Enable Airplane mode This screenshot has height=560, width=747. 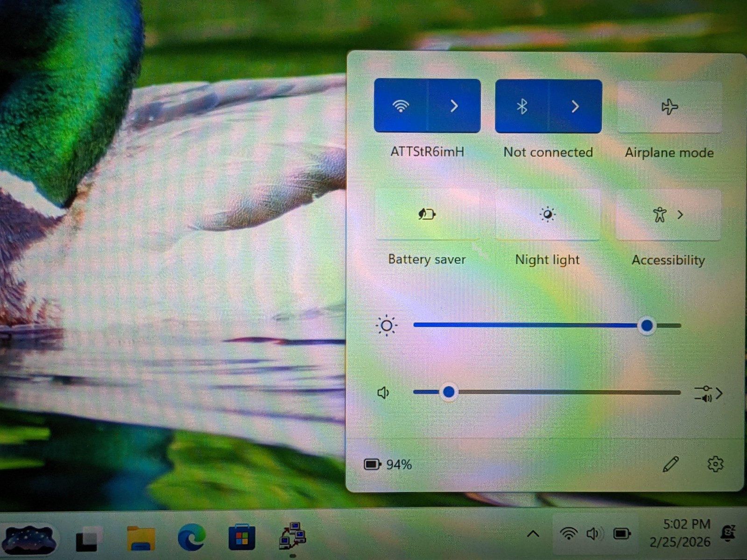pos(669,107)
